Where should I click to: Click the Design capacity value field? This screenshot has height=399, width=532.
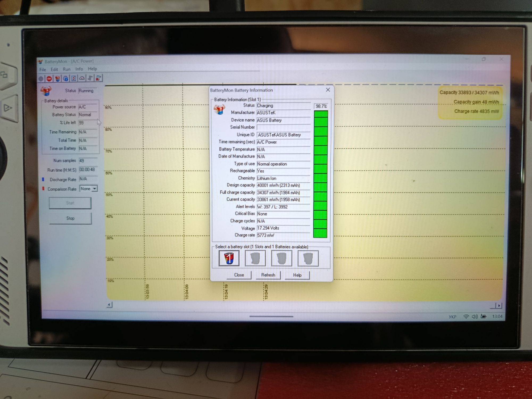[284, 185]
